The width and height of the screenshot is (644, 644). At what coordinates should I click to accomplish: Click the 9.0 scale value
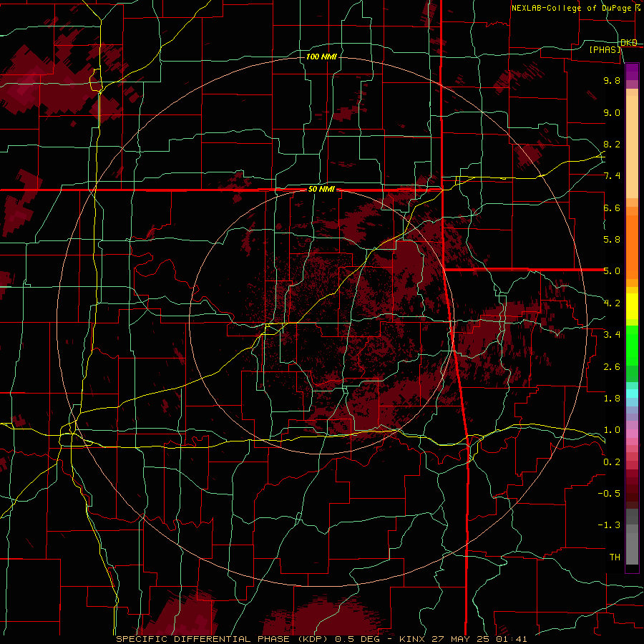(612, 112)
